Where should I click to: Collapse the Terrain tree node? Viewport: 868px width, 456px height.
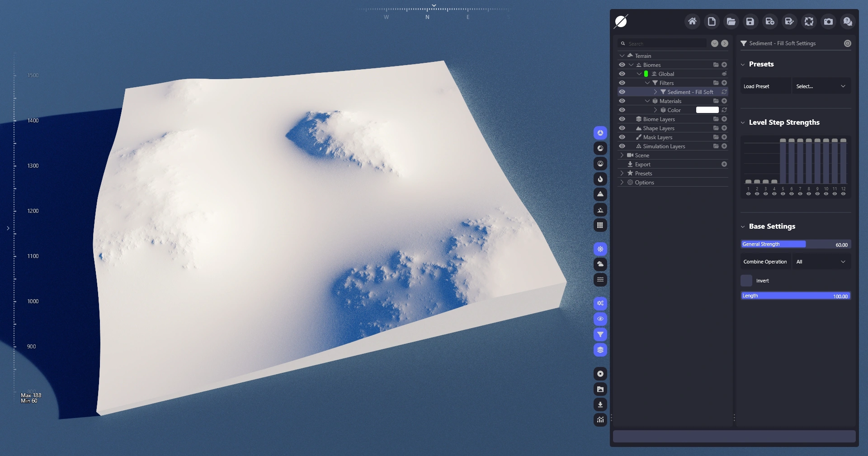pos(622,56)
